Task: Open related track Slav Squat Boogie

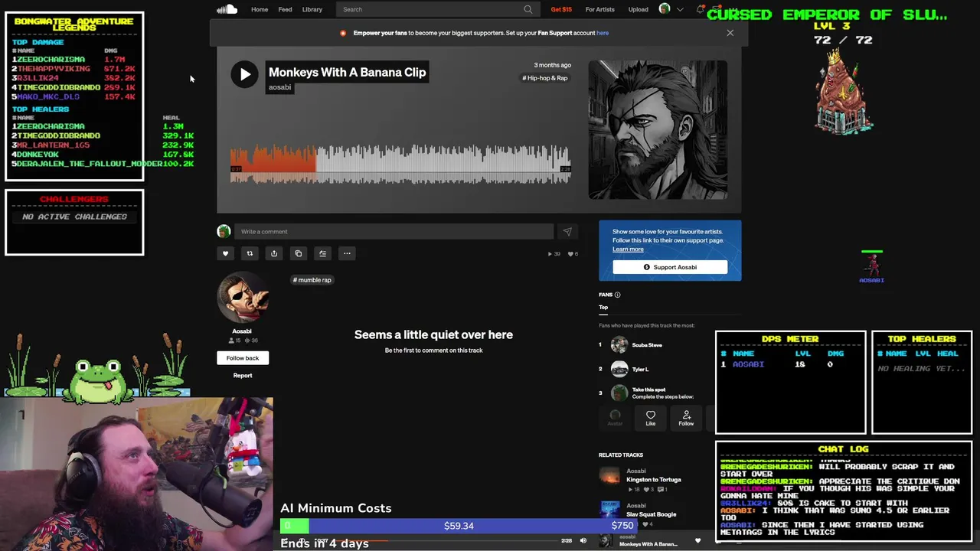Action: coord(652,514)
